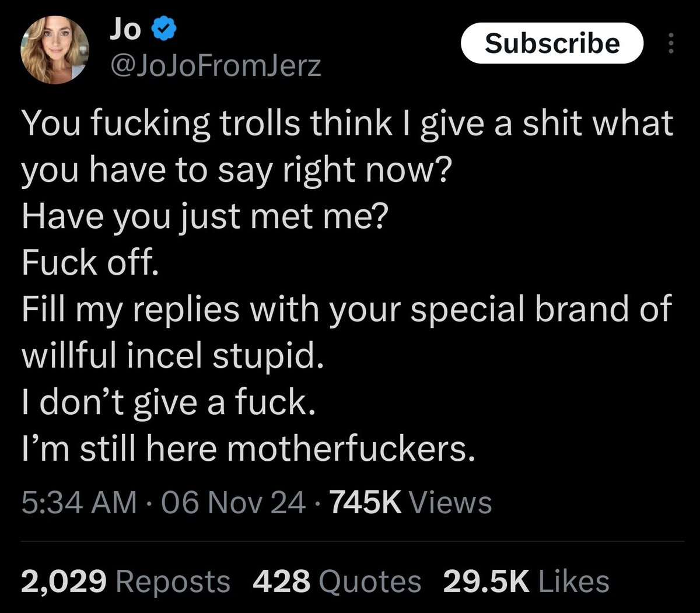Click the tweet's first line mentioning trolls
Image resolution: width=700 pixels, height=613 pixels.
pos(347,124)
